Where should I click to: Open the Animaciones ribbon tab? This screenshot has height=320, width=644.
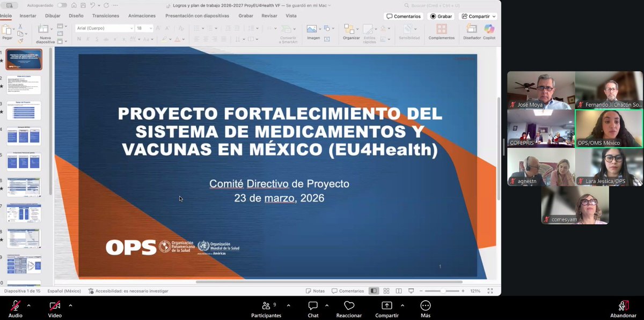click(x=142, y=16)
